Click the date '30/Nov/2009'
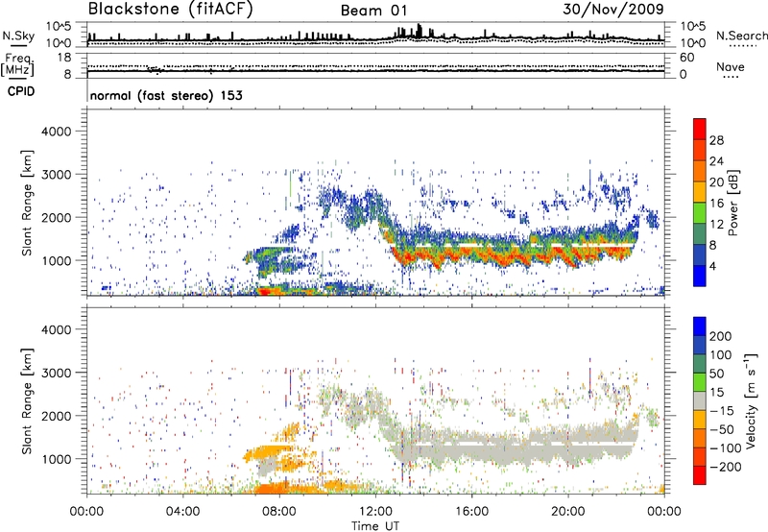This screenshot has height=532, width=768. pos(613,9)
